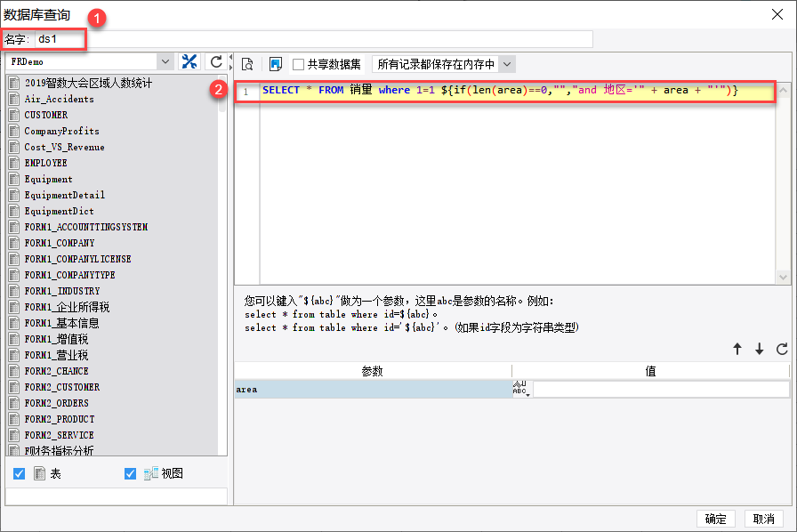
Task: Open the 所有记录都保存在内存中 dropdown
Action: [507, 64]
